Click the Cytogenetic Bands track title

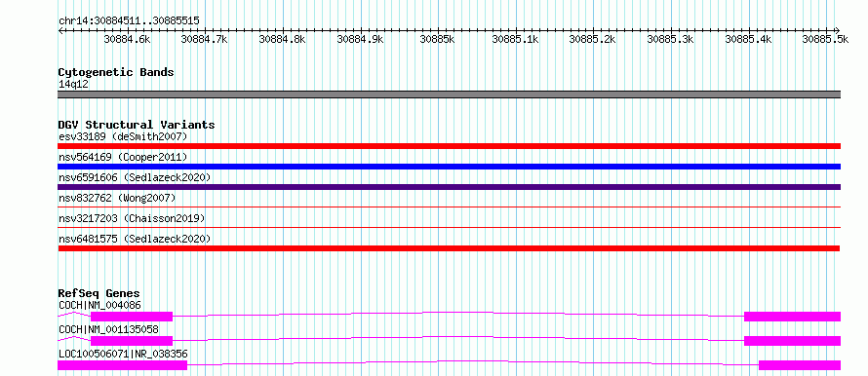pyautogui.click(x=116, y=72)
